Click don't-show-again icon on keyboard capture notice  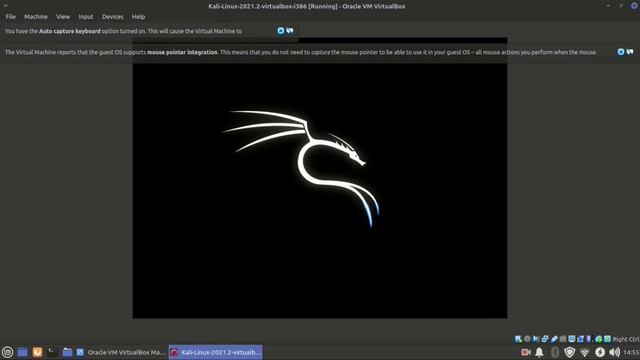pos(290,31)
